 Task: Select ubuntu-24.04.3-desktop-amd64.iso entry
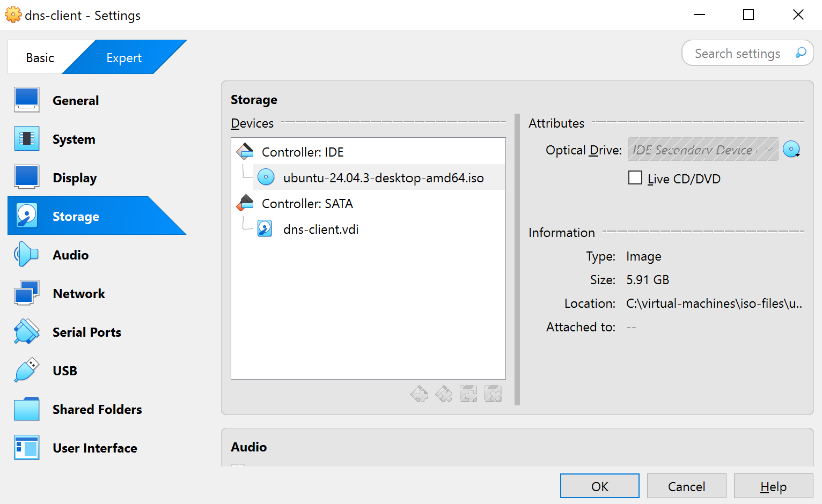pos(379,177)
